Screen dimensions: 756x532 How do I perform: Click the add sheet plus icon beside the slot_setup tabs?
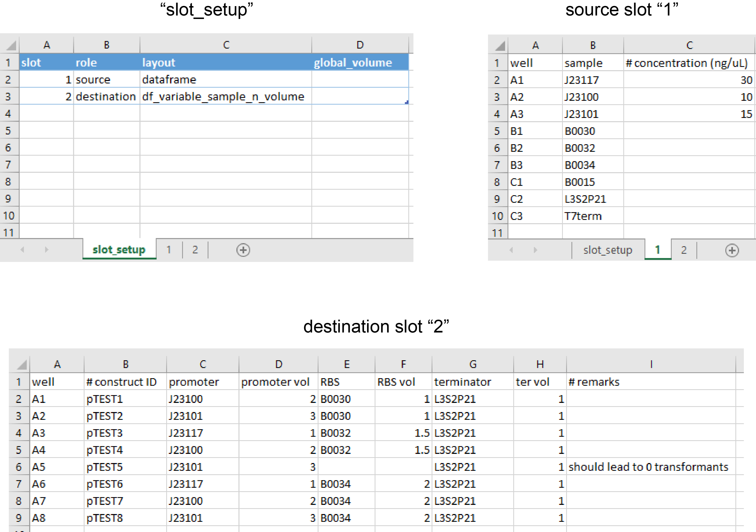243,250
